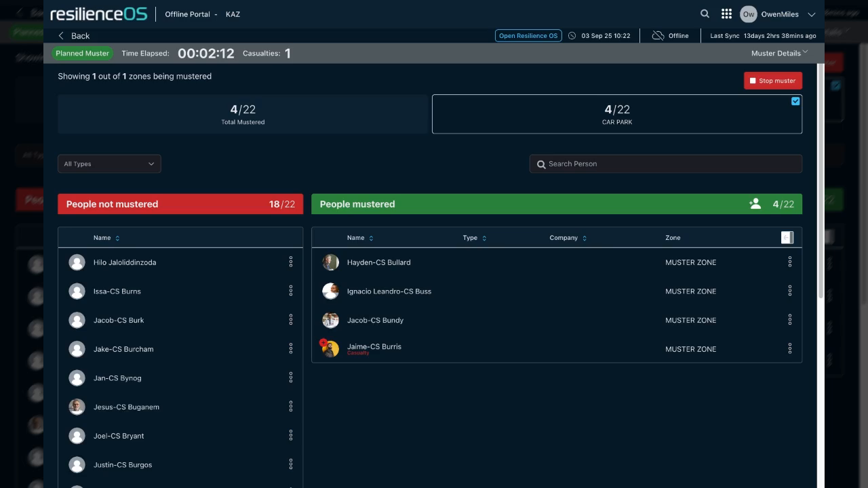
Task: Select the Total Mustered card
Action: [243, 114]
